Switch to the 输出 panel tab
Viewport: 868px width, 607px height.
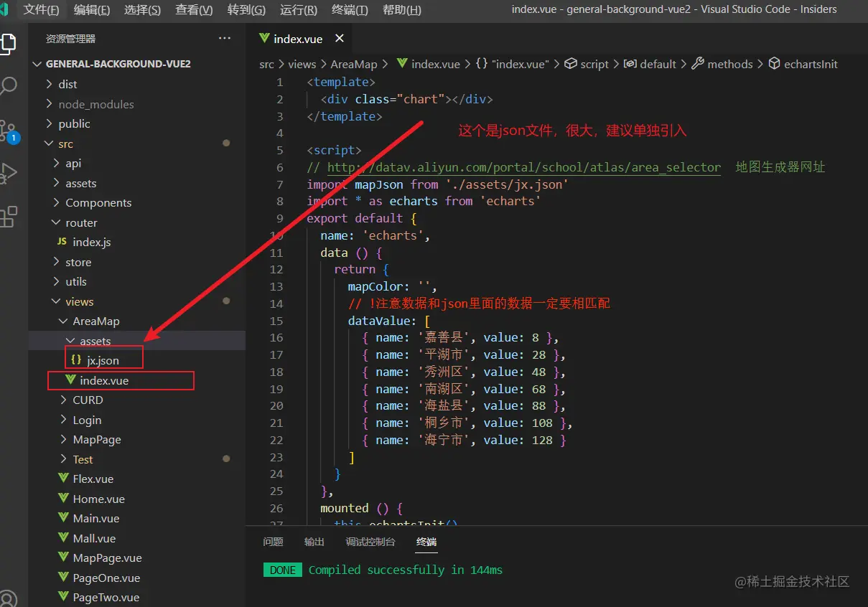click(x=314, y=542)
